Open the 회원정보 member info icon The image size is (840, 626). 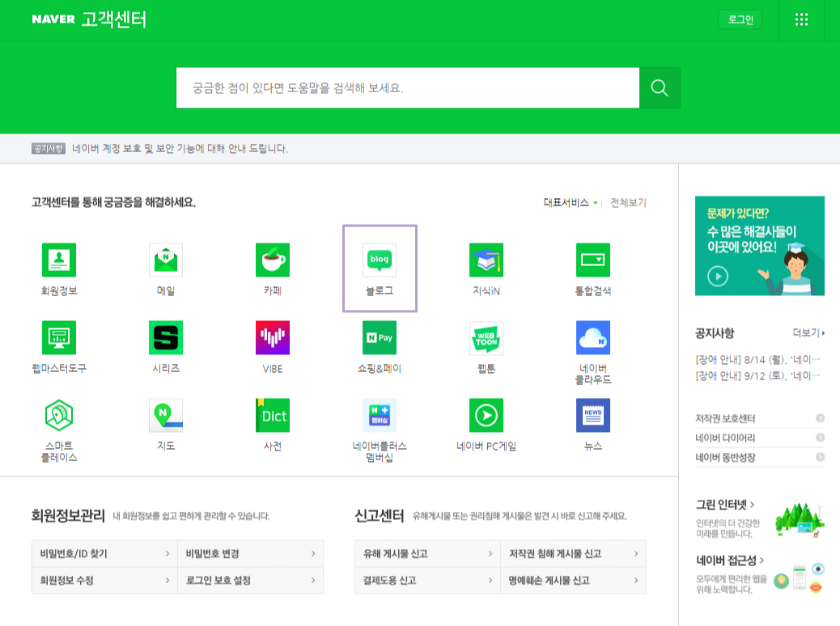(x=59, y=260)
